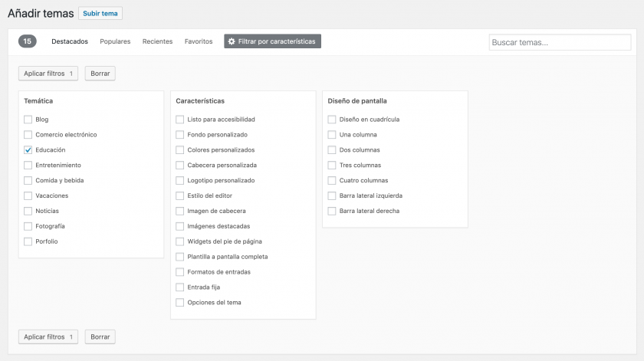Tick the Fotografía checkbox
The width and height of the screenshot is (644, 361).
[28, 226]
